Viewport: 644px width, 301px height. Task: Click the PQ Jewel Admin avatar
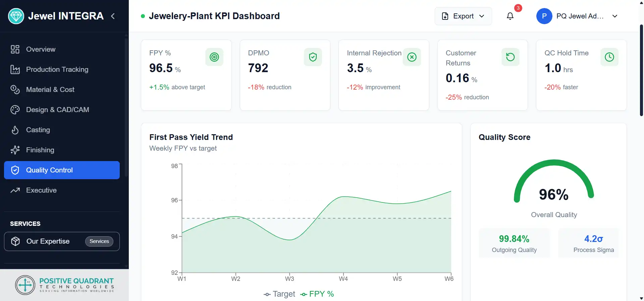click(x=544, y=16)
